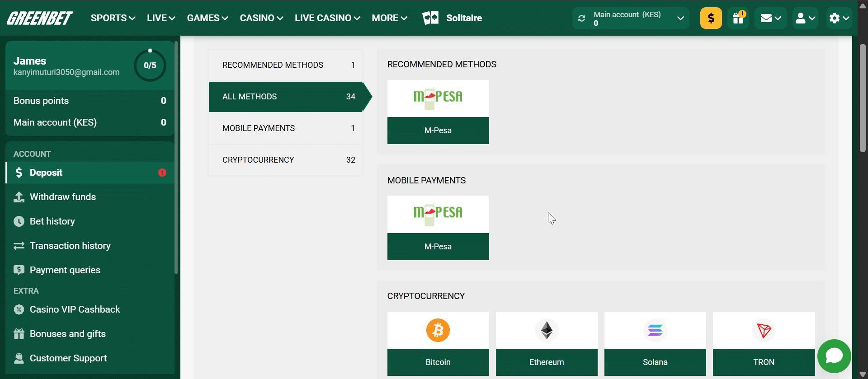Click the James profile name
868x379 pixels.
tap(30, 61)
